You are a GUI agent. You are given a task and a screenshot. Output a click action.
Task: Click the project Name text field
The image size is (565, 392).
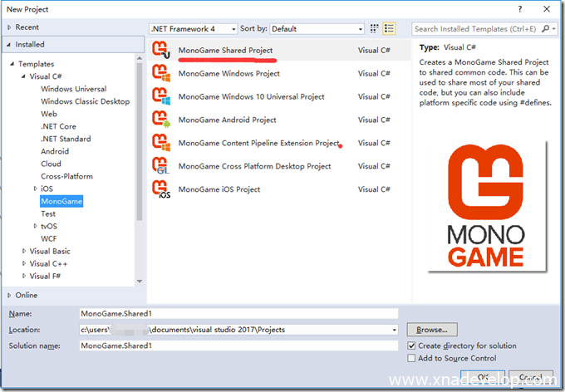238,314
